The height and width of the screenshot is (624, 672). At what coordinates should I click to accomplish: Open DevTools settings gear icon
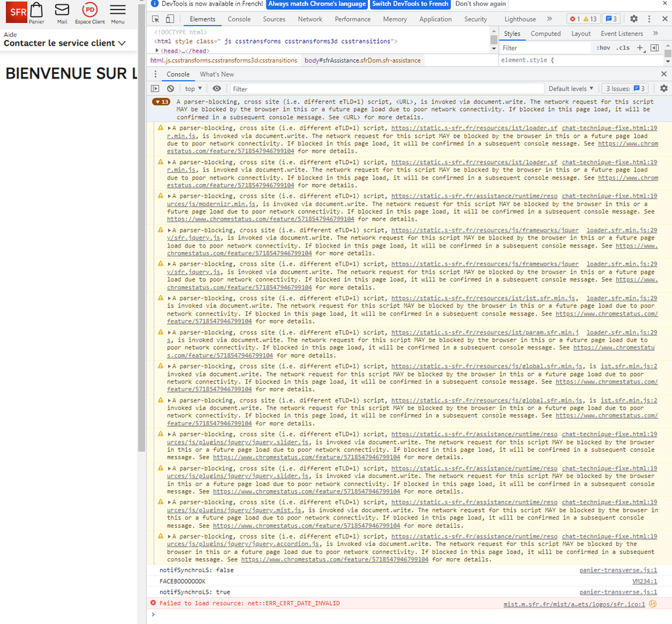pos(634,19)
